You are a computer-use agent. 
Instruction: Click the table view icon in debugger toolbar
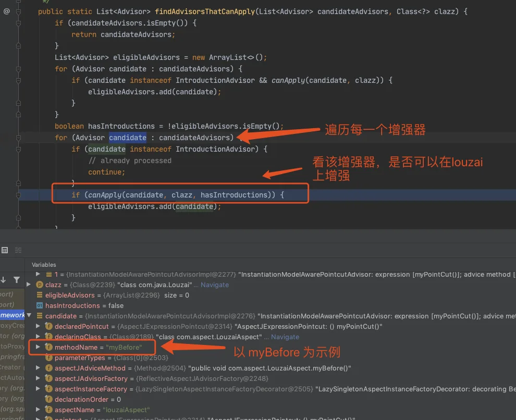coord(5,250)
